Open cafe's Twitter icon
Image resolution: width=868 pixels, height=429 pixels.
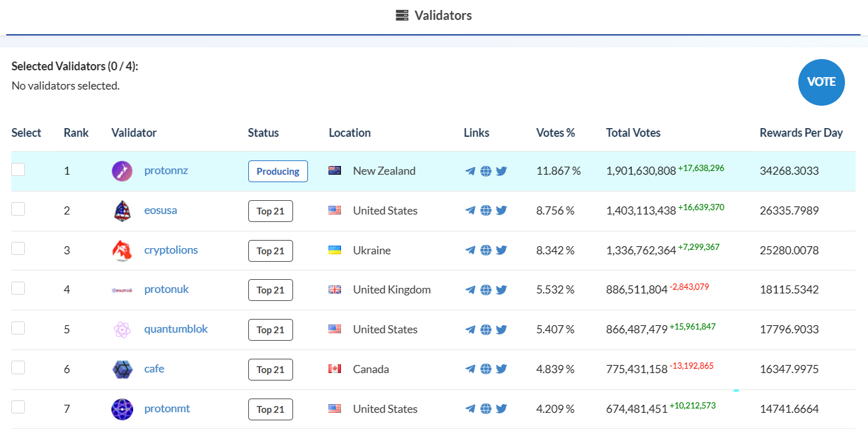coord(502,369)
